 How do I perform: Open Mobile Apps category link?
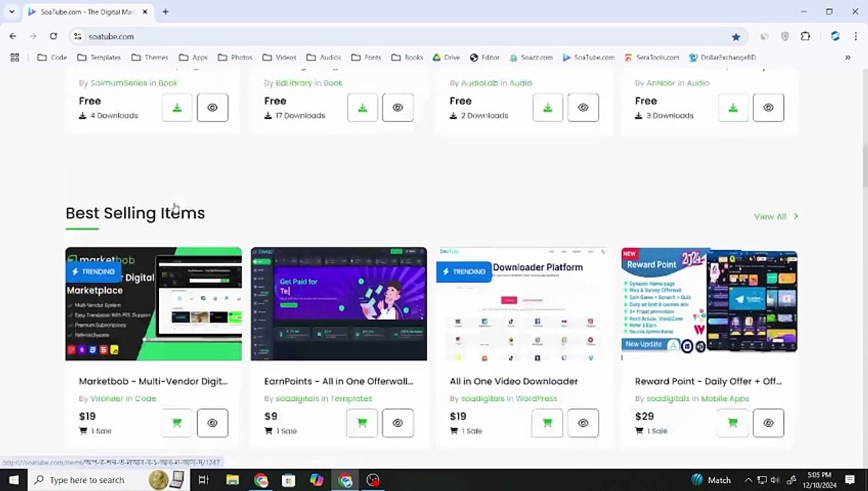coord(725,398)
